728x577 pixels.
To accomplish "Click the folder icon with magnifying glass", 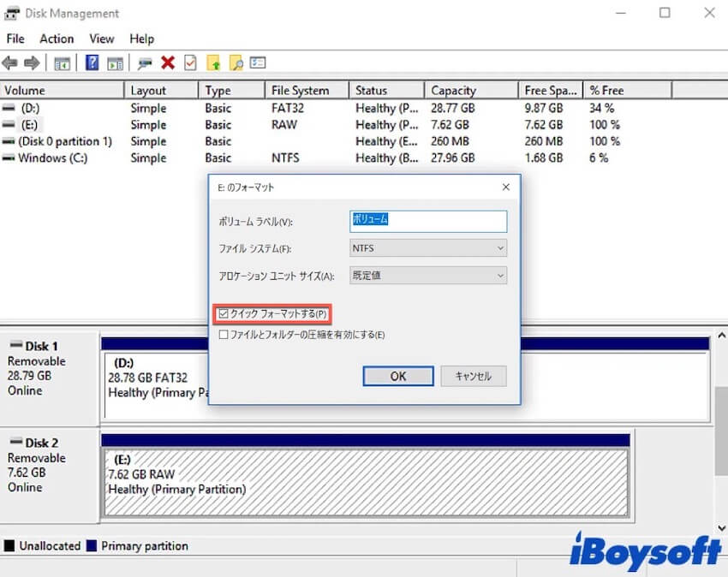I will click(236, 63).
